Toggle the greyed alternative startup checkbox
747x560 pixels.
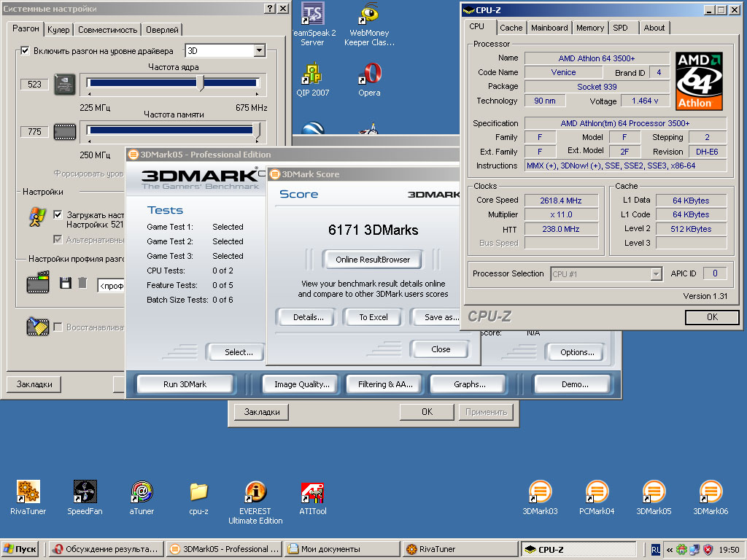[x=58, y=239]
